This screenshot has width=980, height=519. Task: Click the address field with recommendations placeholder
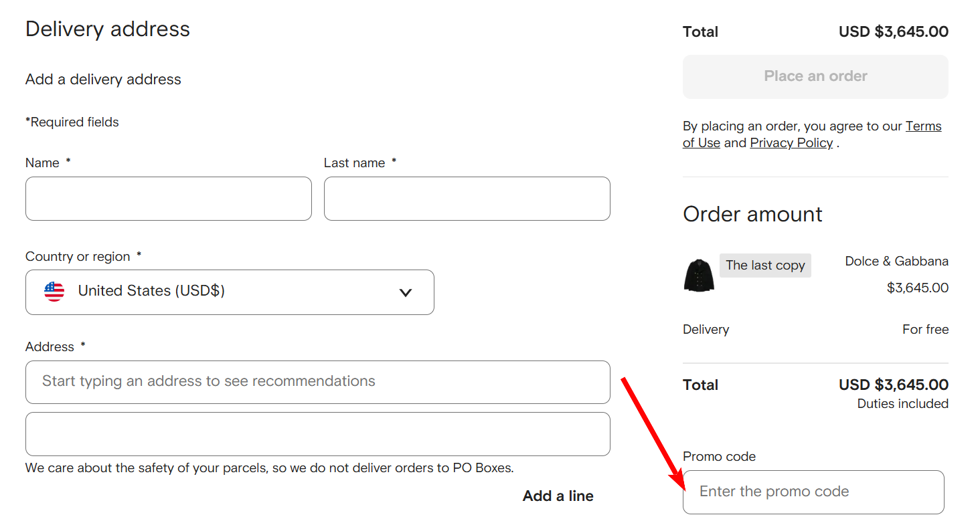(317, 382)
